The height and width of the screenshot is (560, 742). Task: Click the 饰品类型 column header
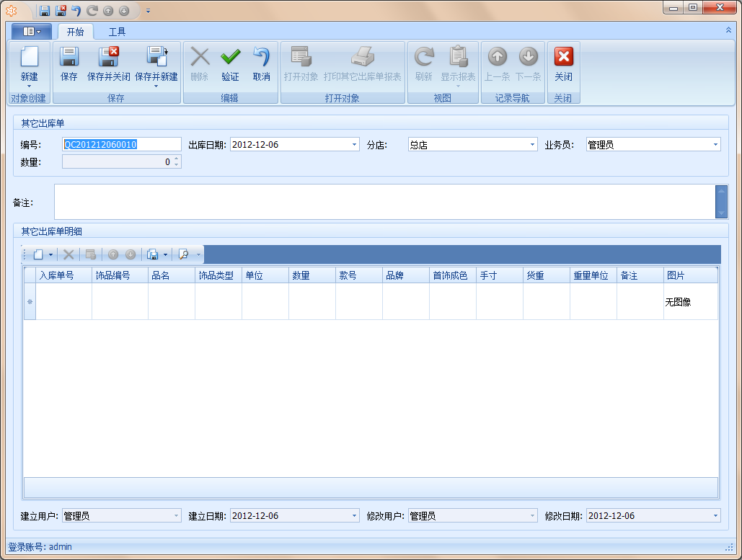click(x=218, y=275)
